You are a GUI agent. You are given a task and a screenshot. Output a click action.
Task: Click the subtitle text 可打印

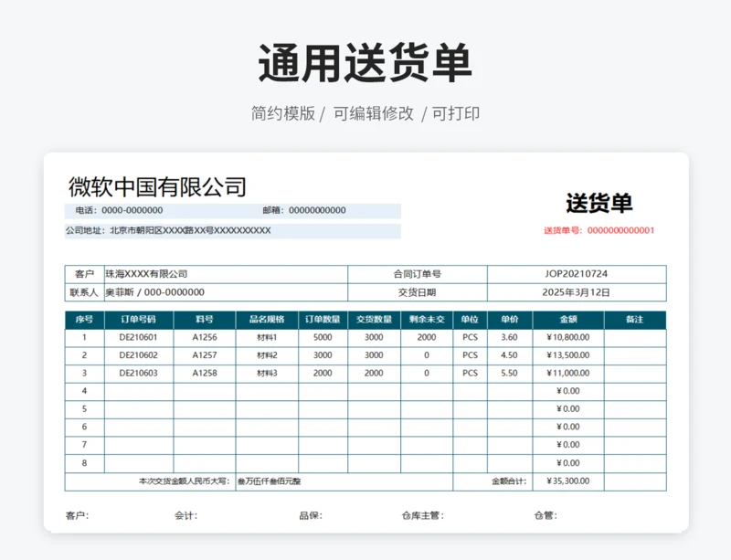455,113
